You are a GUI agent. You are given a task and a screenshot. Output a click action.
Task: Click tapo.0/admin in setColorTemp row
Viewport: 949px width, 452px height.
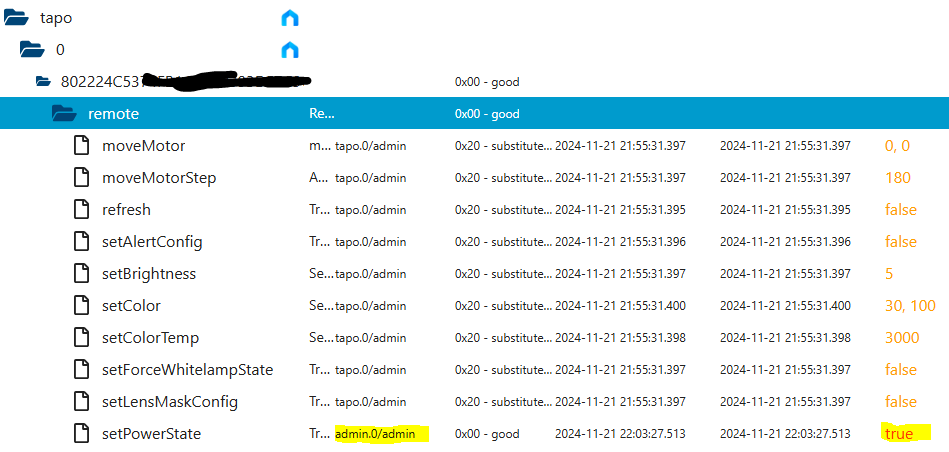click(x=370, y=338)
